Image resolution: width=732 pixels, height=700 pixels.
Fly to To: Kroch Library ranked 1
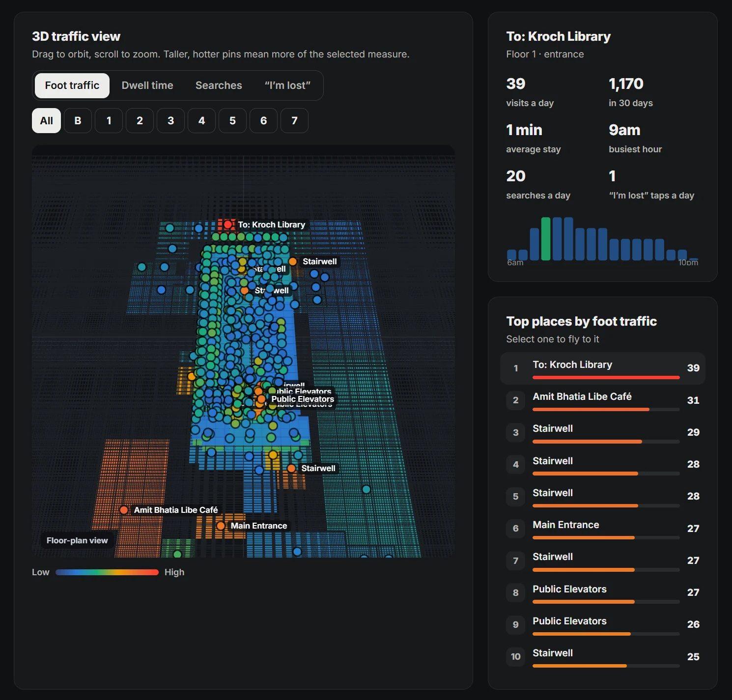603,368
